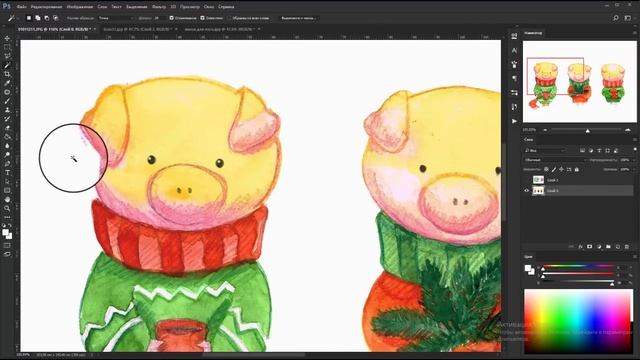Open the Фильтр menu
The height and width of the screenshot is (360, 640).
[x=159, y=7]
